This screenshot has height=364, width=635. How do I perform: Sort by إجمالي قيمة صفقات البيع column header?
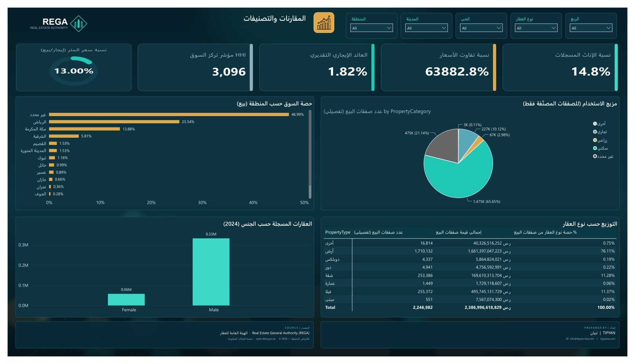point(458,233)
